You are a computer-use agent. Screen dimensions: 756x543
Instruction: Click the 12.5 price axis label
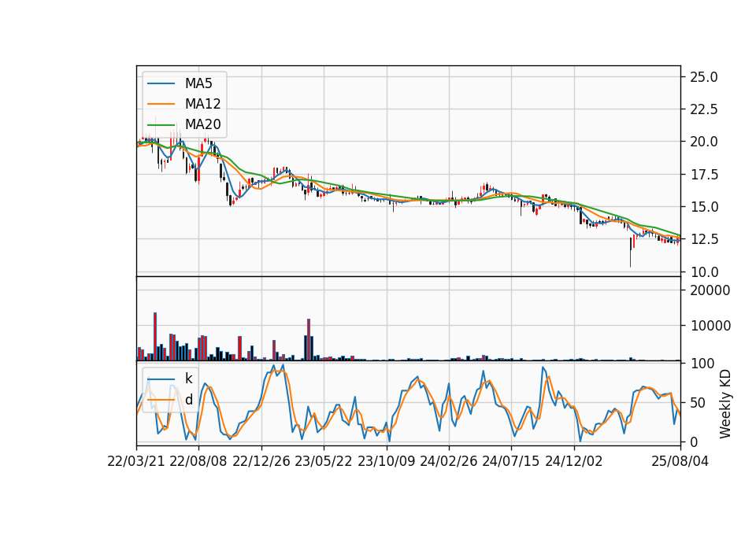pyautogui.click(x=704, y=239)
